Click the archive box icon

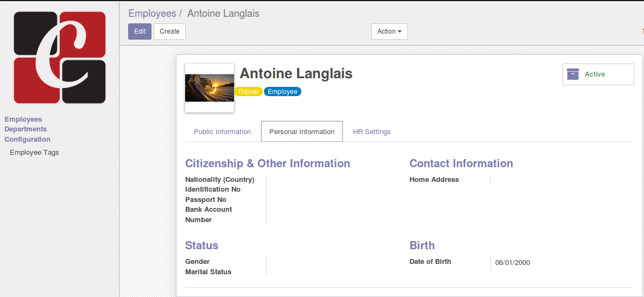[573, 74]
